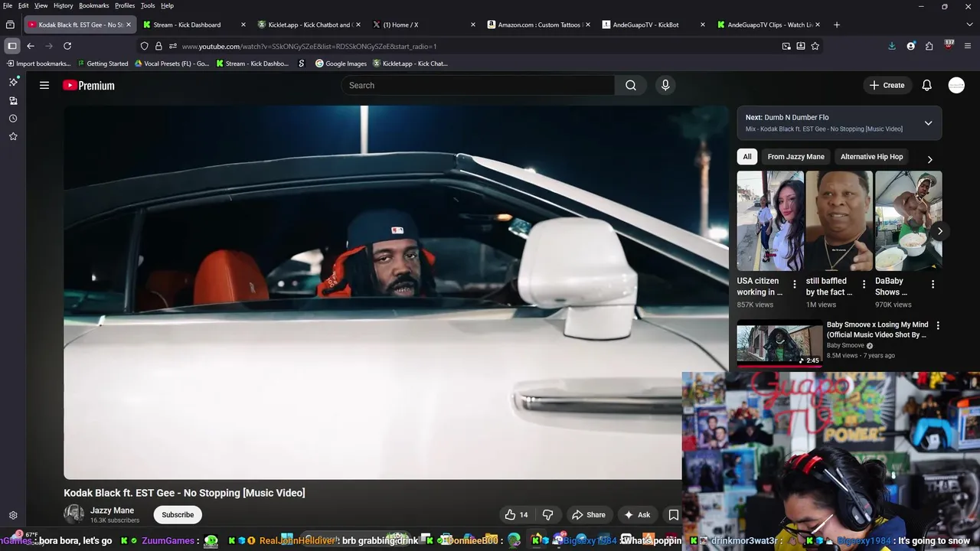Select the From Jazzy Mane chip
The height and width of the screenshot is (551, 980).
(x=795, y=157)
